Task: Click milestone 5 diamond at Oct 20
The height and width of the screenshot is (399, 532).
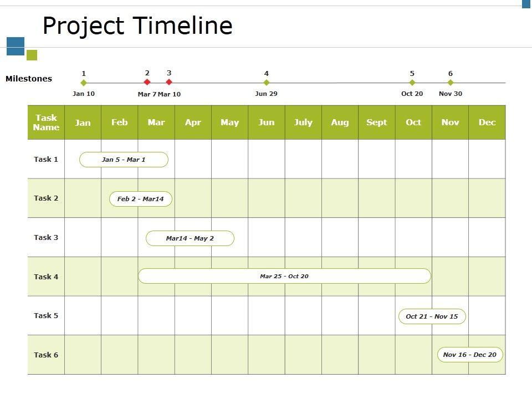Action: (412, 83)
